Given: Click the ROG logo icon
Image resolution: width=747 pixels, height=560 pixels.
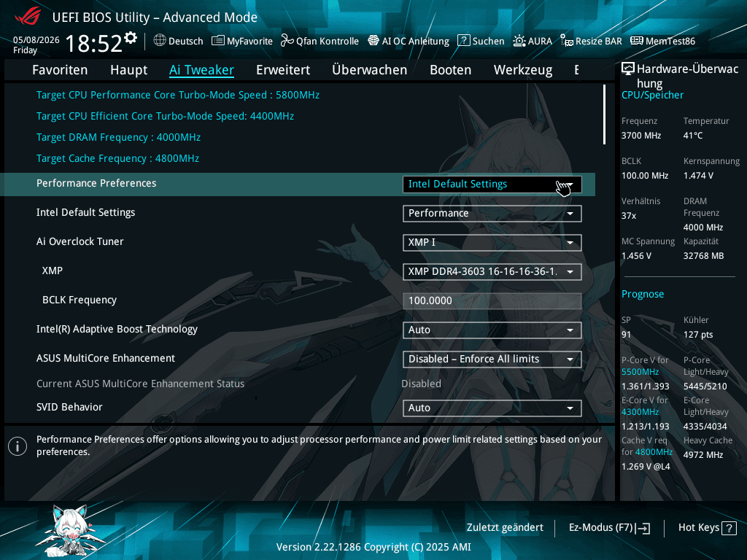Looking at the screenshot, I should [x=28, y=17].
